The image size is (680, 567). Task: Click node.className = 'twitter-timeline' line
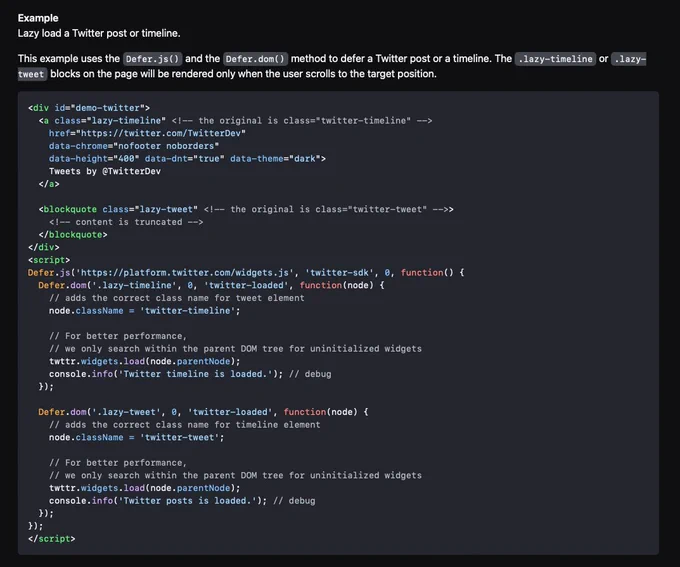pyautogui.click(x=144, y=311)
